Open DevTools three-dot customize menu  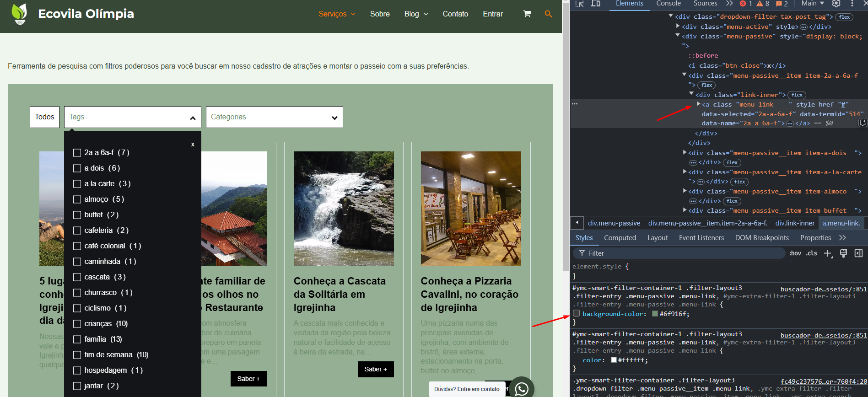click(852, 4)
